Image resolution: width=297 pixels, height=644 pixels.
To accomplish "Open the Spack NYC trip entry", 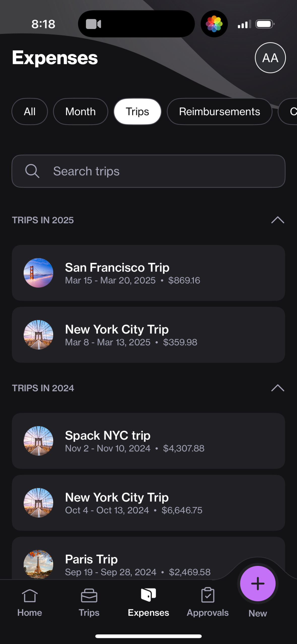I will tap(148, 441).
